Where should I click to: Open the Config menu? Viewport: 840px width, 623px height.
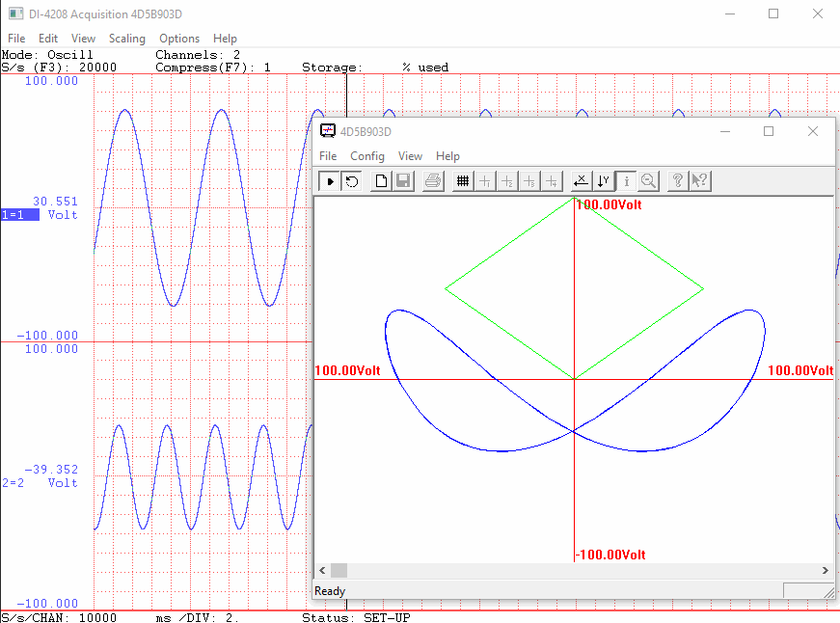pyautogui.click(x=367, y=156)
